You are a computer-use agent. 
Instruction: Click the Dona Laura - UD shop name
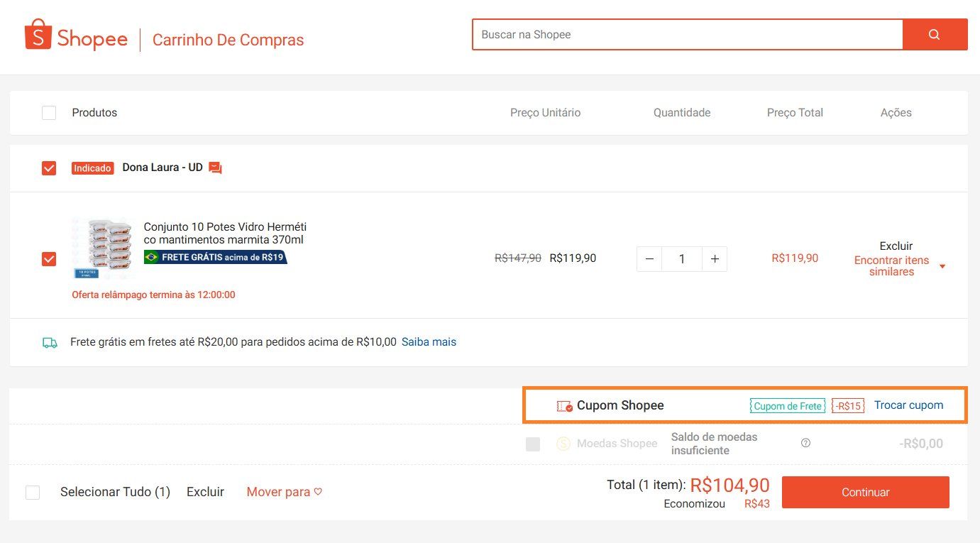(x=163, y=168)
